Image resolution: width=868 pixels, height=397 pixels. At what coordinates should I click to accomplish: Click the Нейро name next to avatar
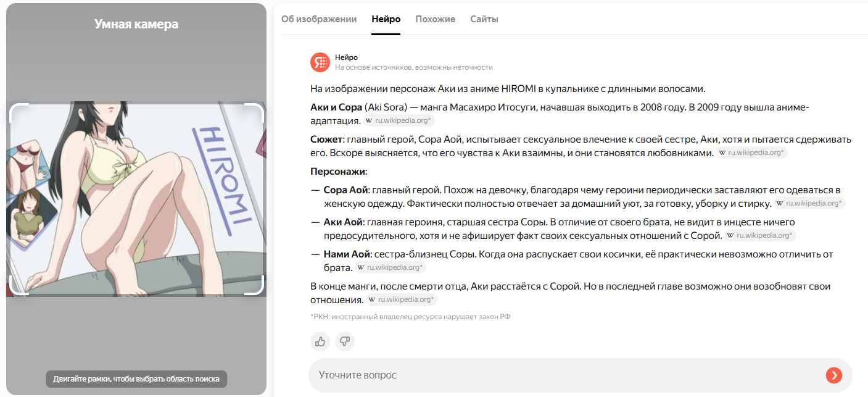pyautogui.click(x=346, y=57)
